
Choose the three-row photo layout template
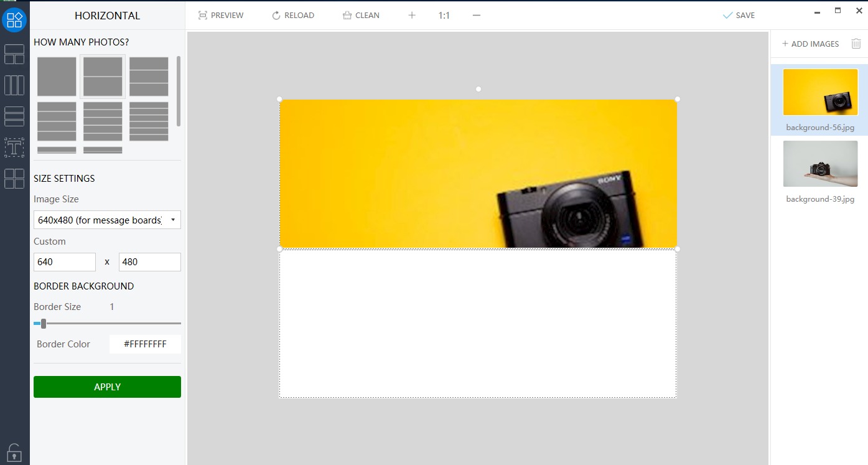point(149,77)
